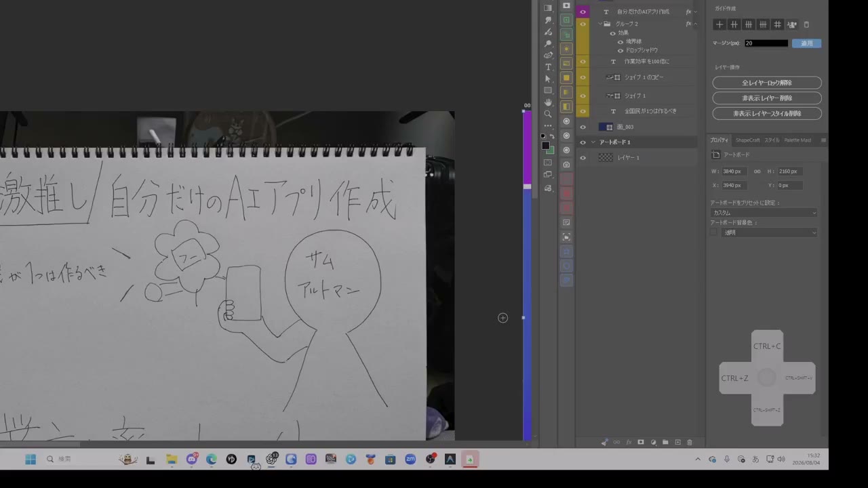The image size is (868, 488).
Task: Toggle Quick Mask mode in the toolbar
Action: point(548,163)
